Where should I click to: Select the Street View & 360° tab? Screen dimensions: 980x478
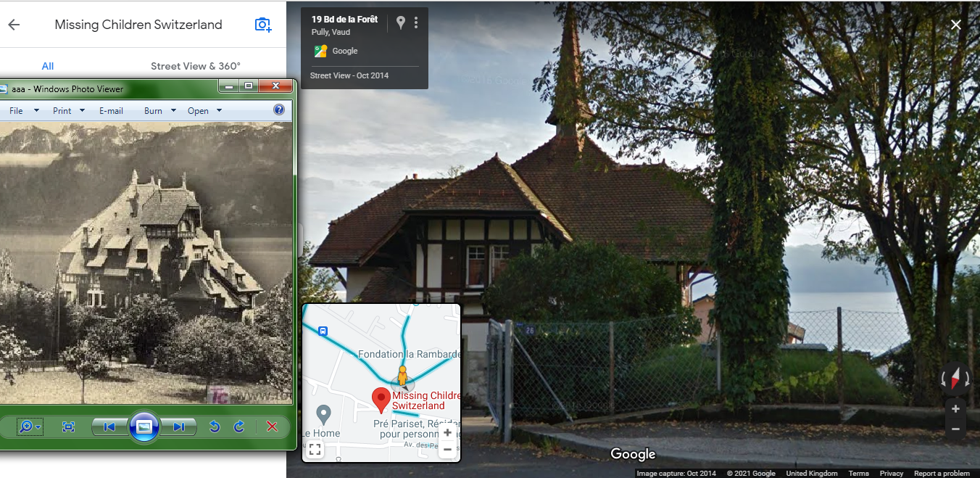(x=196, y=66)
